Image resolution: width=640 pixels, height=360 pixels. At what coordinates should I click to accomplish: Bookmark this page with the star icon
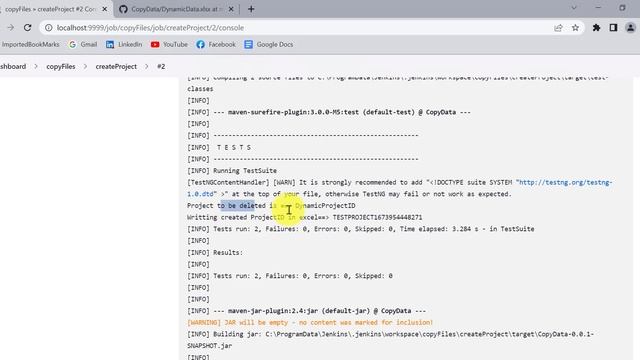pos(575,28)
